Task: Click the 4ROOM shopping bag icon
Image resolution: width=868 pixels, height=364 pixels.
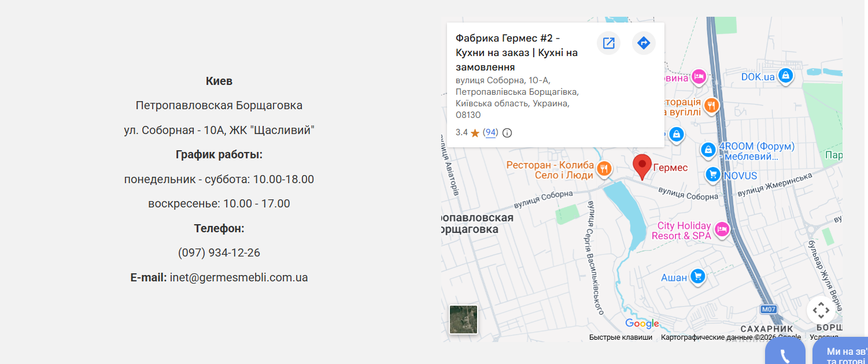Action: 708,150
